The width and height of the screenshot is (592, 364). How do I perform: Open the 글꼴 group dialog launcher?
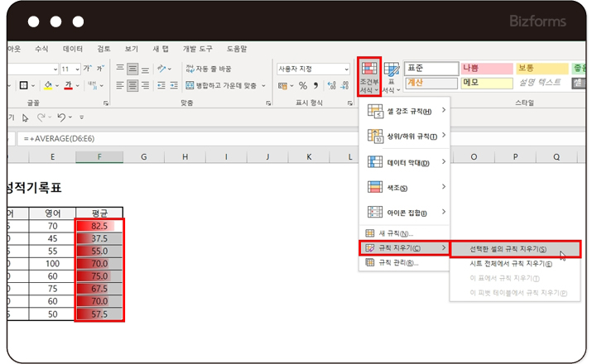tap(106, 103)
